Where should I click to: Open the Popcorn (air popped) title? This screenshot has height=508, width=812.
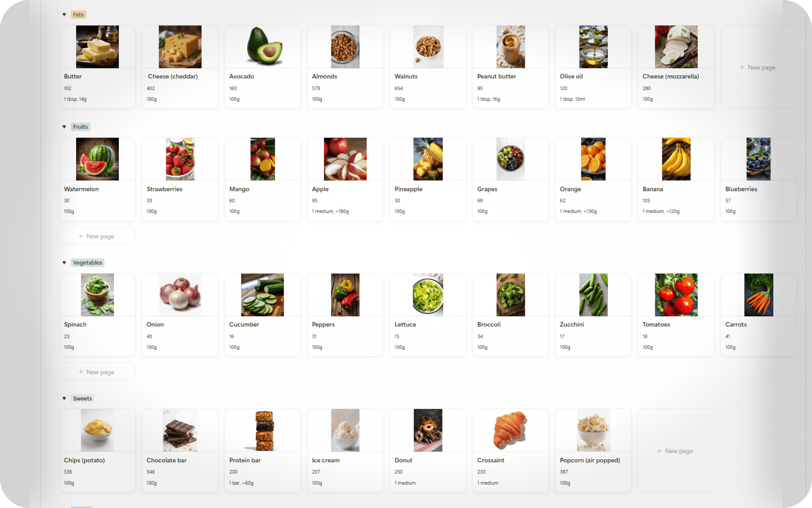pyautogui.click(x=590, y=461)
